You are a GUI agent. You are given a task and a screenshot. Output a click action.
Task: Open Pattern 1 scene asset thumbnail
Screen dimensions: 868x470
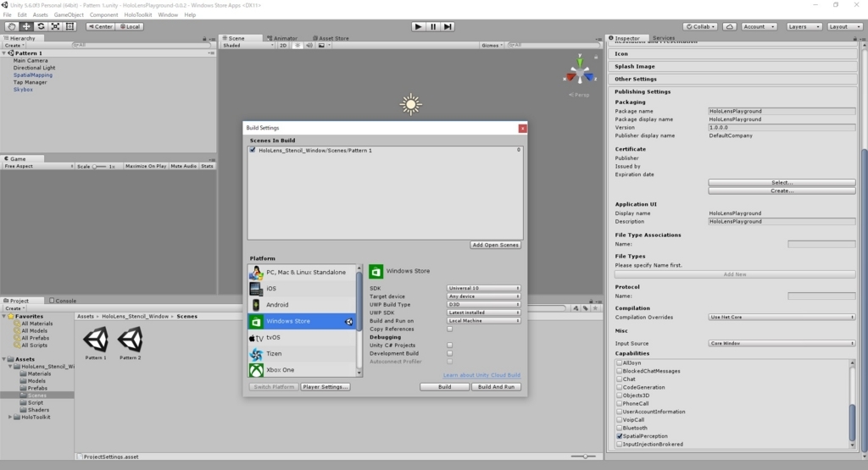click(x=96, y=340)
